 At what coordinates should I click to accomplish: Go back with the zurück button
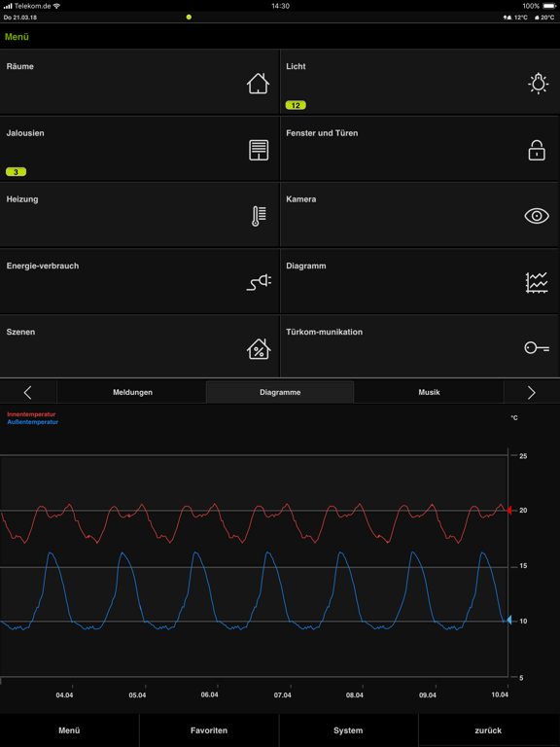coord(488,730)
